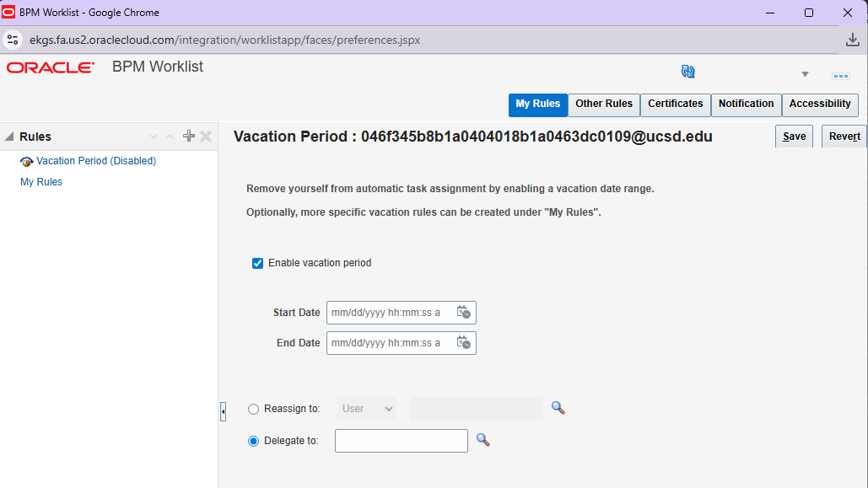
Task: Open the Notification tab
Action: 746,105
